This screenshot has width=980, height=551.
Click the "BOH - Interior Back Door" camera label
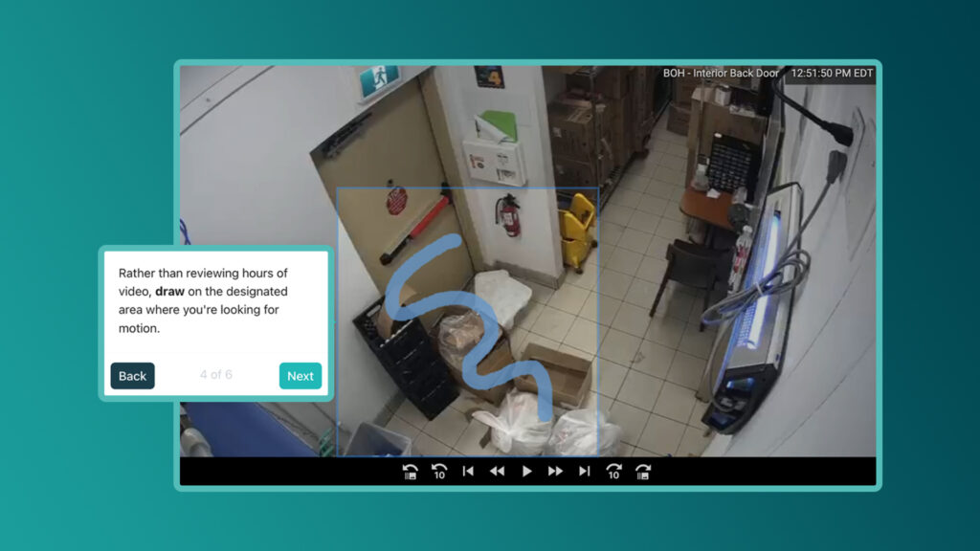[722, 74]
